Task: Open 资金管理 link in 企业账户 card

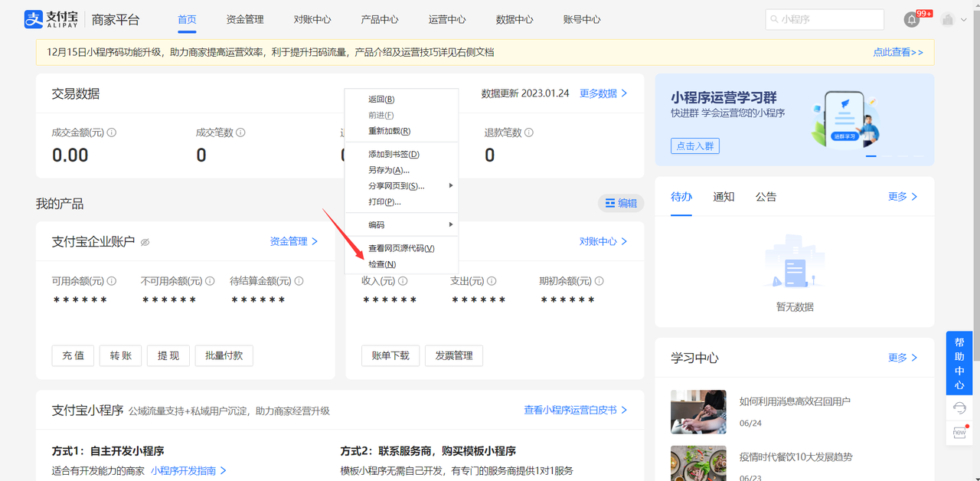Action: point(294,241)
